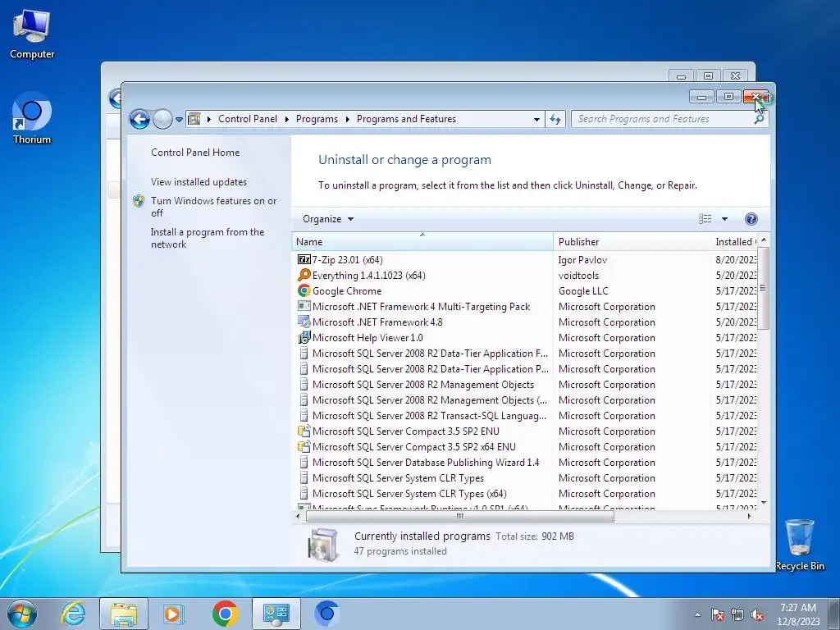Select SQL Server Database Publishing Wizard 1.4

click(x=426, y=463)
